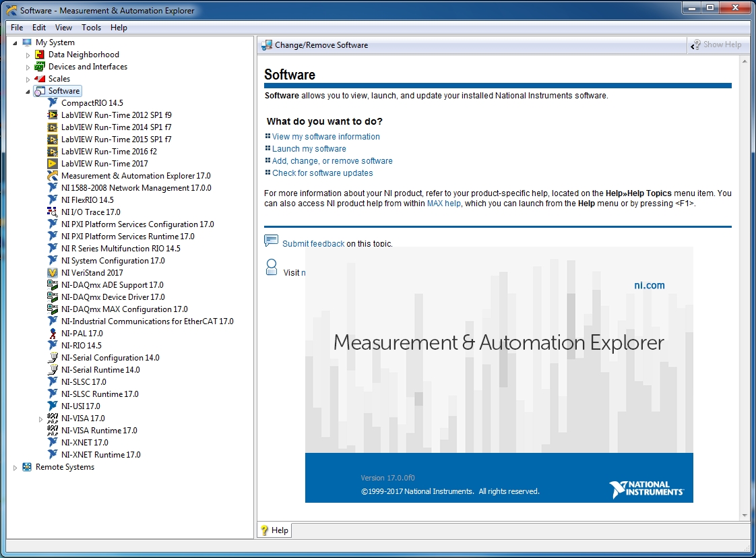Click the Devices and Interfaces icon
This screenshot has width=756, height=558.
[40, 67]
